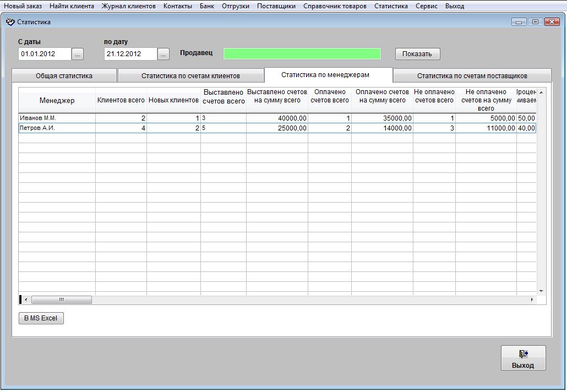Click the vertical scrollbar down arrow
This screenshot has width=567, height=392.
(x=541, y=290)
